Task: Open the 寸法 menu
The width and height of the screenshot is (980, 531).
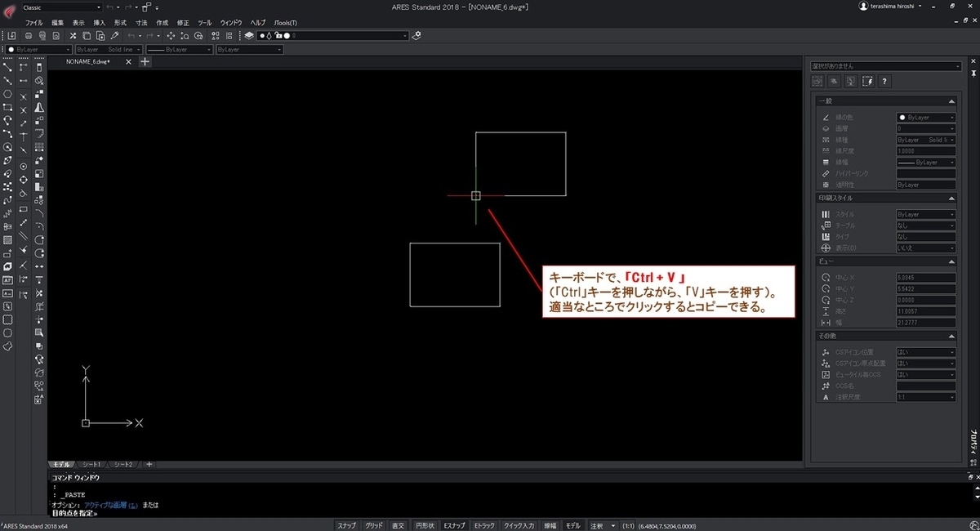Action: click(142, 22)
